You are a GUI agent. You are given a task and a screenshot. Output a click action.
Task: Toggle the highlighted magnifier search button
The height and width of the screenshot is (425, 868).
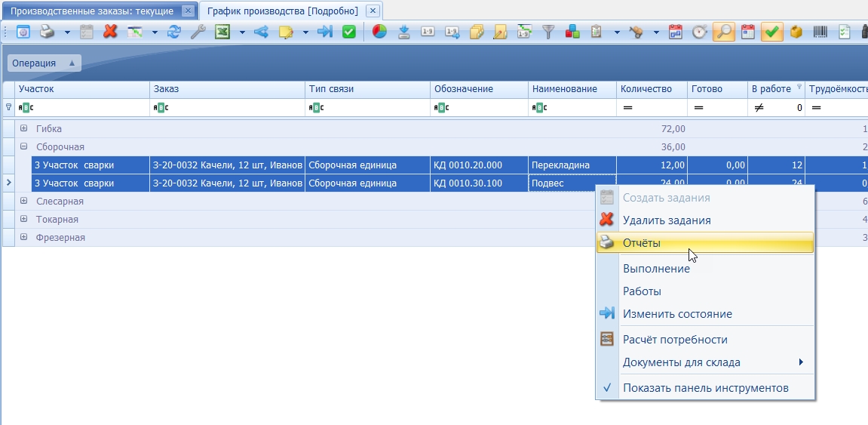(x=723, y=32)
